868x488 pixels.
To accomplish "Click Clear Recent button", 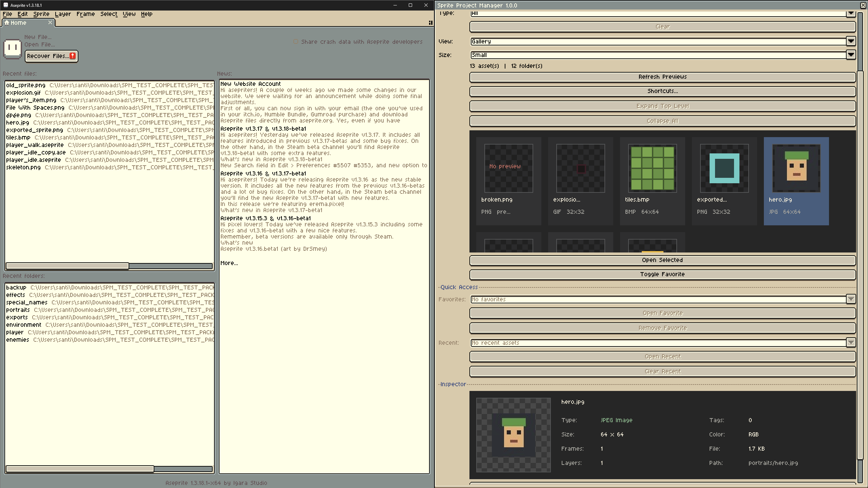I will pos(663,371).
